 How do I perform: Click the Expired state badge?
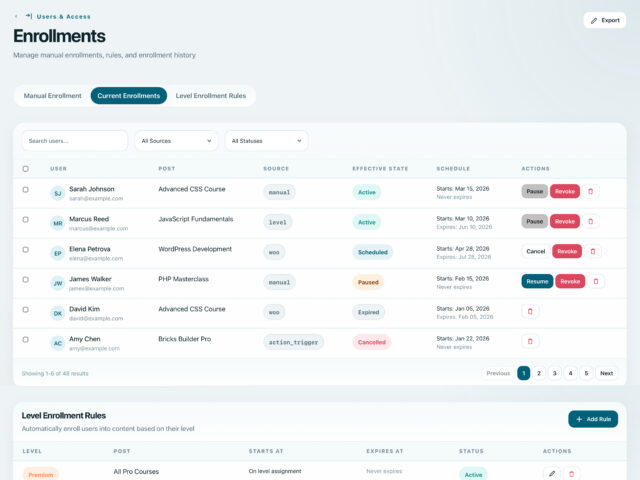coord(369,312)
